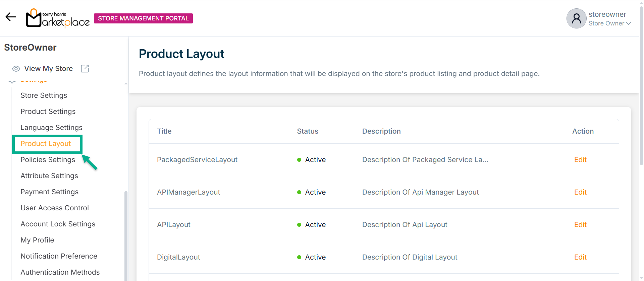Edit the APIManagerLayout entry
The image size is (644, 281).
pyautogui.click(x=580, y=192)
